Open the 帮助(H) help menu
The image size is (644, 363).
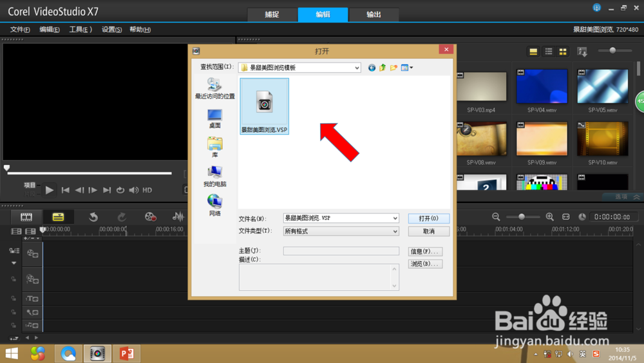coord(140,30)
